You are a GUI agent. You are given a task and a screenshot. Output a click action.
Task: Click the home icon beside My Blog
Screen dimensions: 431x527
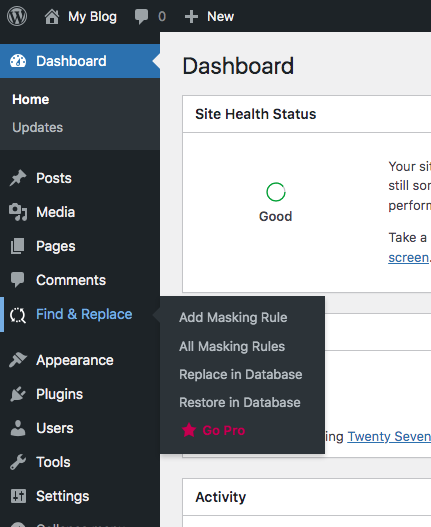tap(52, 16)
